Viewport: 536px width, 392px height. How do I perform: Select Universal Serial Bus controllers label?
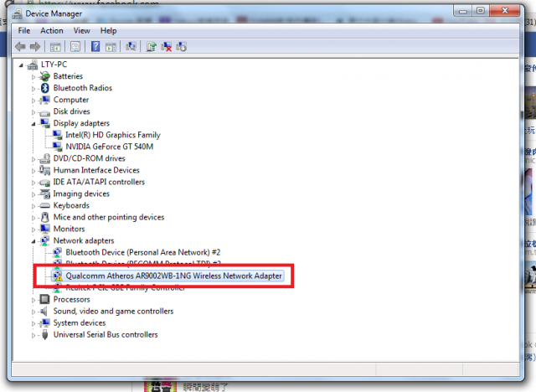(106, 334)
